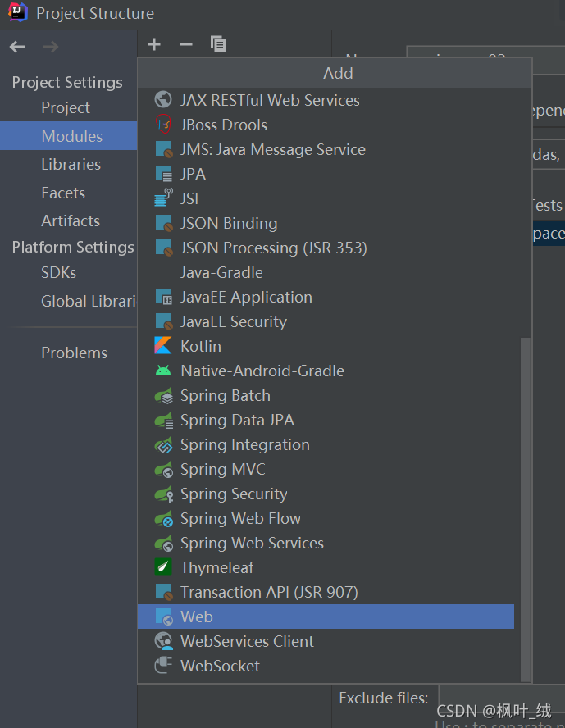Open the Problems page
Viewport: 565px width, 728px height.
[x=68, y=353]
